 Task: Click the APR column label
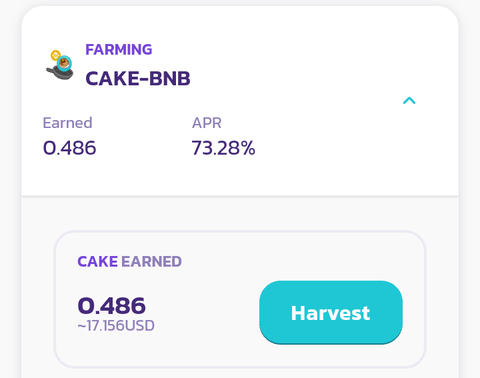207,123
